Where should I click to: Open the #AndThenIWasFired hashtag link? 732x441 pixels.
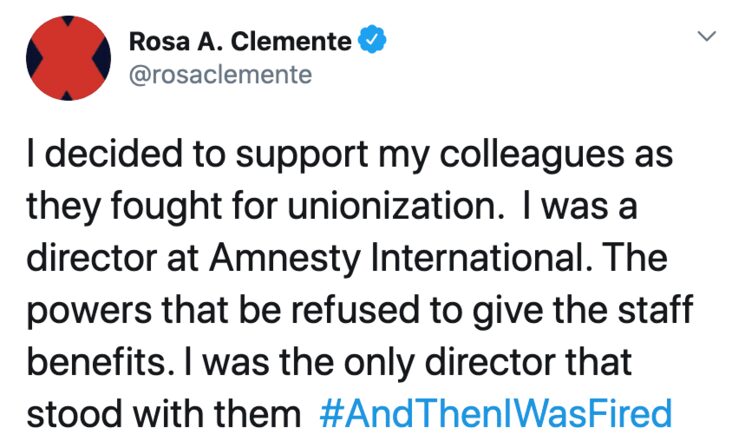[x=495, y=413]
